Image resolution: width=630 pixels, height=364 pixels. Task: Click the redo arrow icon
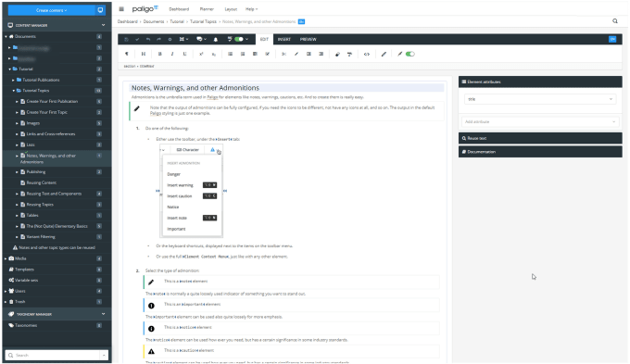(x=158, y=40)
